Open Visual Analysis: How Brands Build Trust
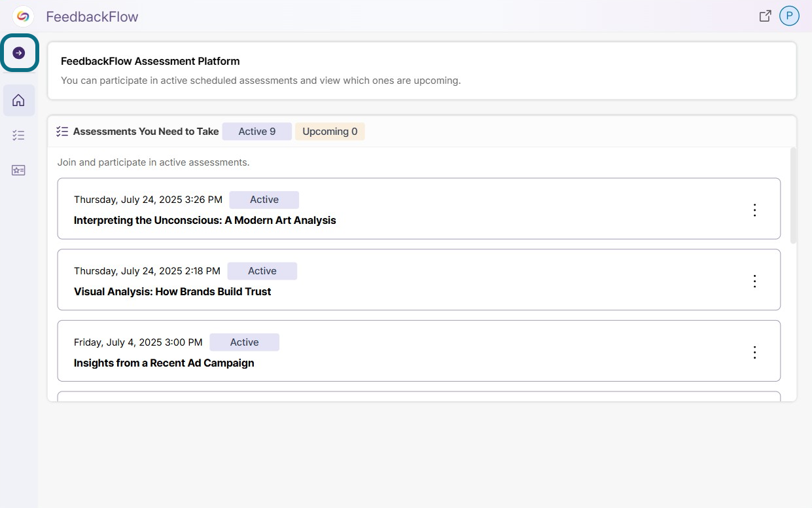This screenshot has width=812, height=508. (172, 292)
